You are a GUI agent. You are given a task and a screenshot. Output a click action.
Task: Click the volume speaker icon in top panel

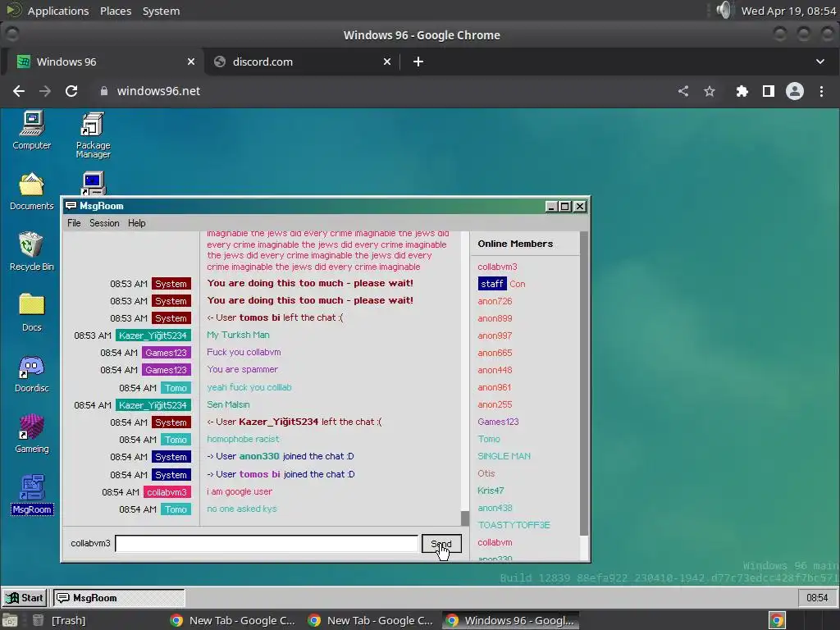click(724, 10)
